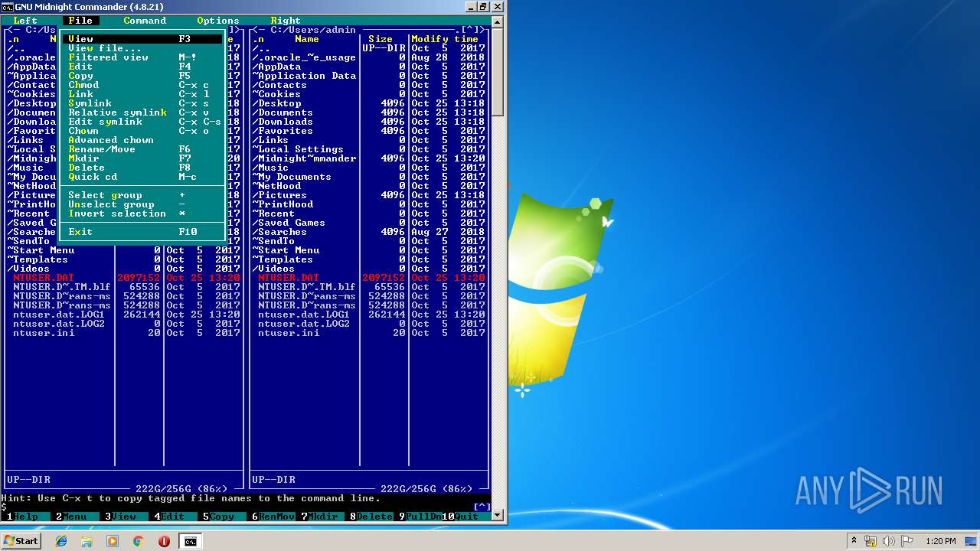Select /Pictures in right panel

pos(368,195)
